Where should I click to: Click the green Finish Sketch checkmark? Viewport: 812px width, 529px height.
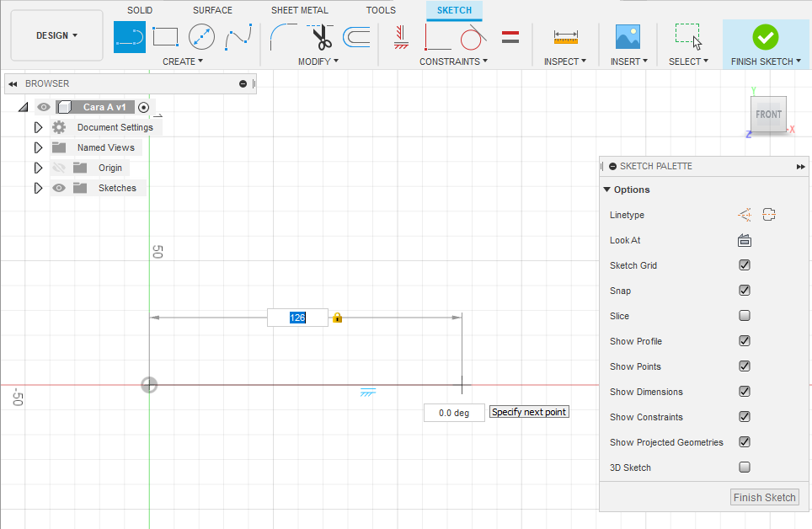point(766,37)
